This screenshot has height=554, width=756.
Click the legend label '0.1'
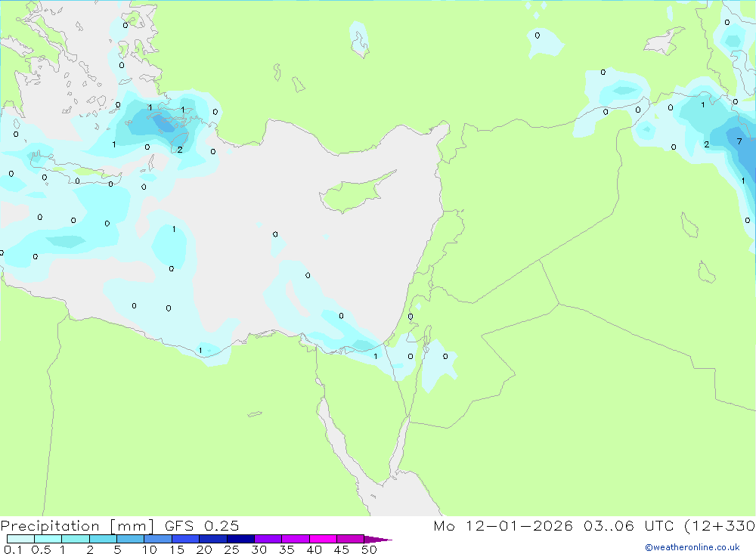click(x=13, y=549)
